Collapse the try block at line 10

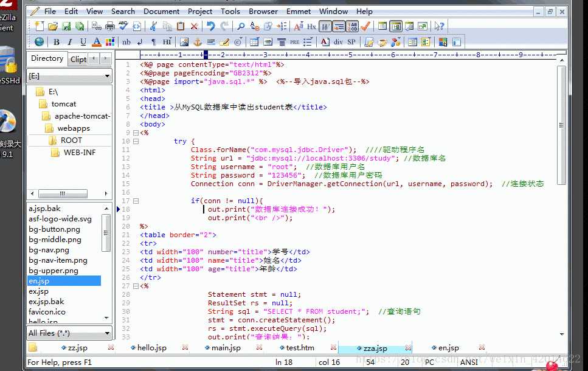[136, 142]
